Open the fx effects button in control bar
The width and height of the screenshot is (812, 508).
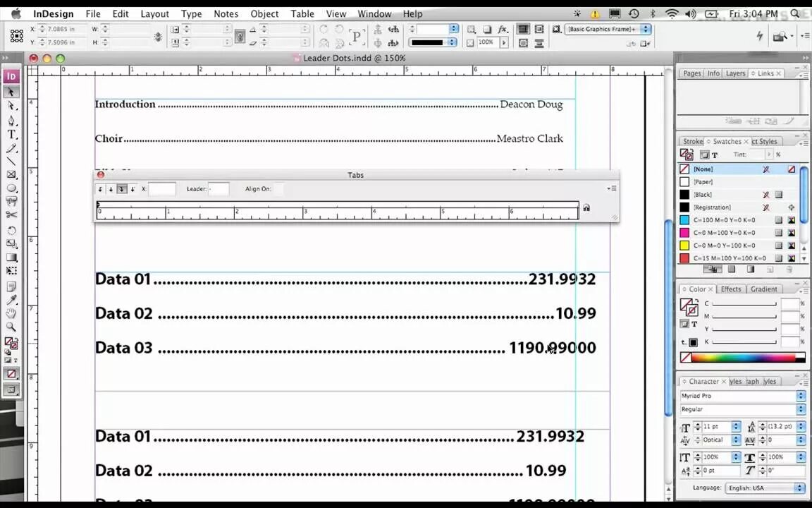[503, 30]
